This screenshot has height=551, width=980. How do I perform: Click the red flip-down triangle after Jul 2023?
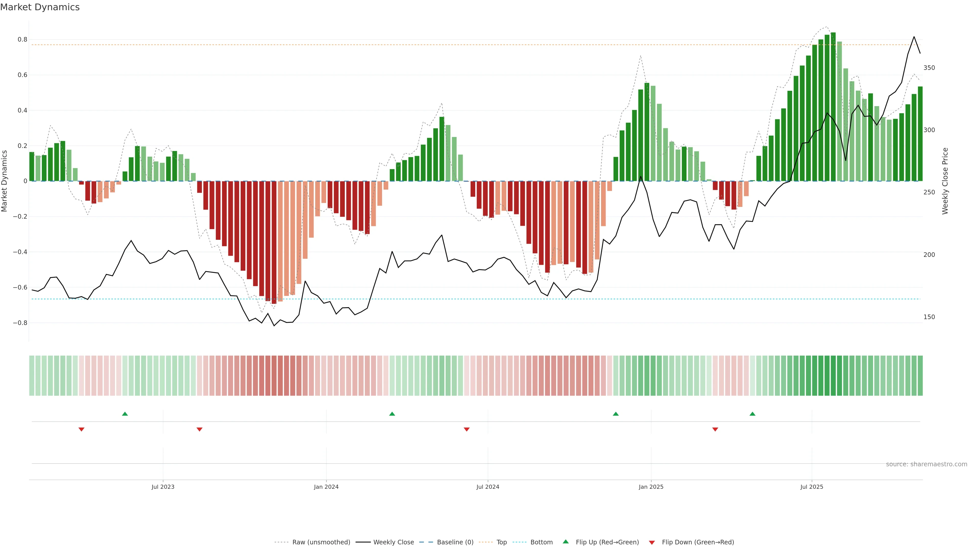(199, 429)
